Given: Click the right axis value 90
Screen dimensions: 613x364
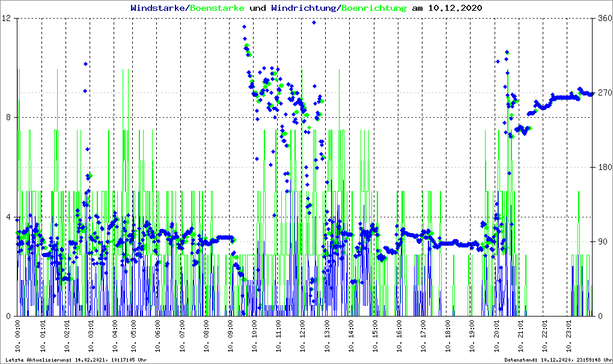Looking at the screenshot, I should click(602, 242).
